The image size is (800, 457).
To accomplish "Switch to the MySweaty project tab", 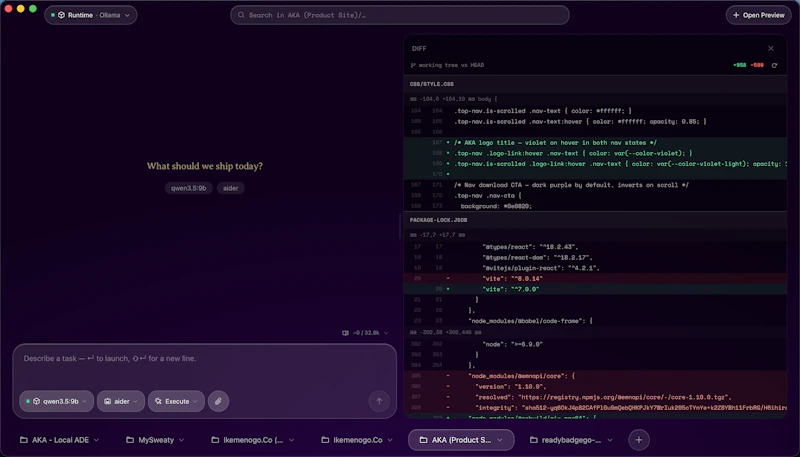I will click(x=156, y=440).
